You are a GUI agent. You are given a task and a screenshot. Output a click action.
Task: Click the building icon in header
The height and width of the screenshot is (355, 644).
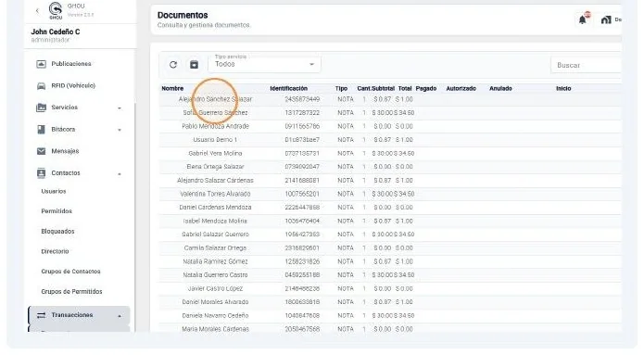(606, 19)
